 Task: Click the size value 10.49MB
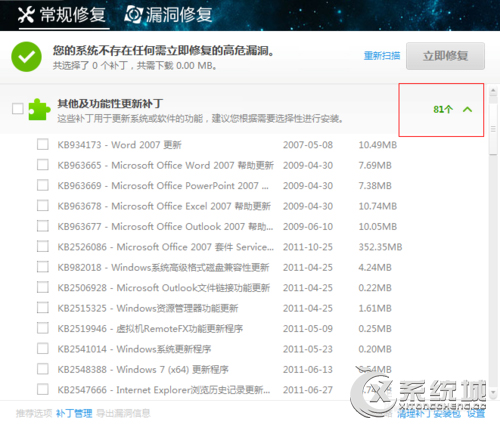tap(378, 145)
